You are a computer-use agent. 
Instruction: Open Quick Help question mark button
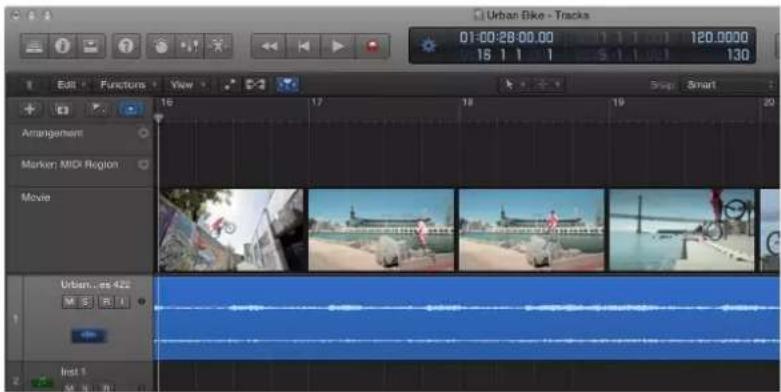tap(126, 46)
